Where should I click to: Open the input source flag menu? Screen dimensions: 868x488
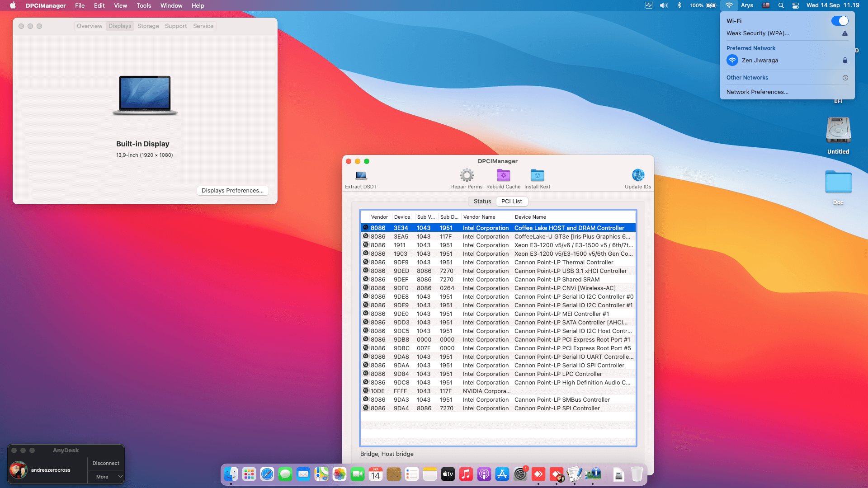(765, 5)
